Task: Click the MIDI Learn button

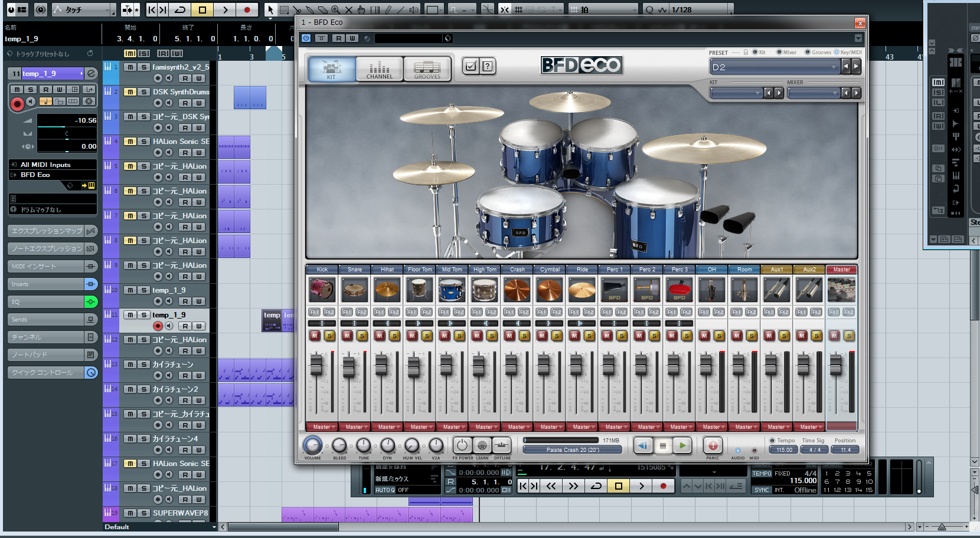Action: click(482, 445)
